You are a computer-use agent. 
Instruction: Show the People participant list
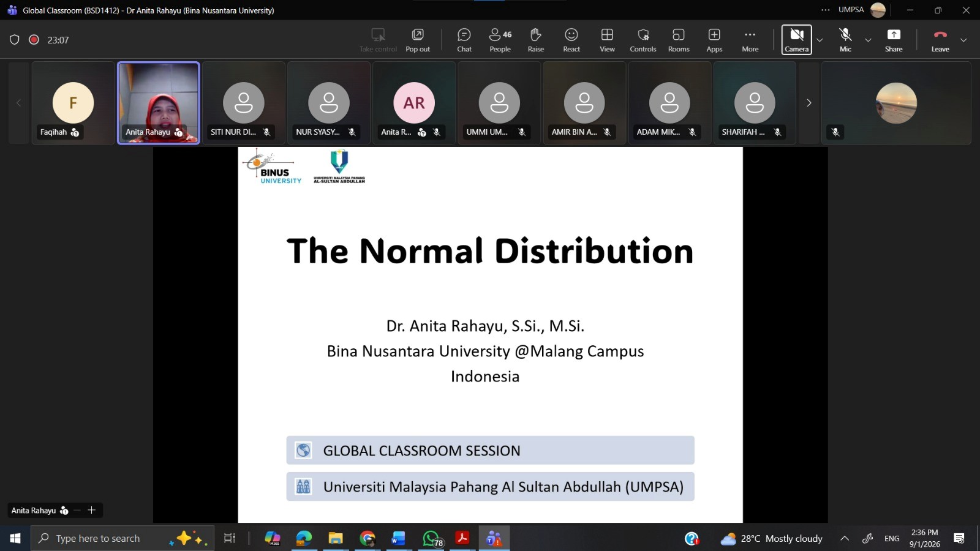500,40
